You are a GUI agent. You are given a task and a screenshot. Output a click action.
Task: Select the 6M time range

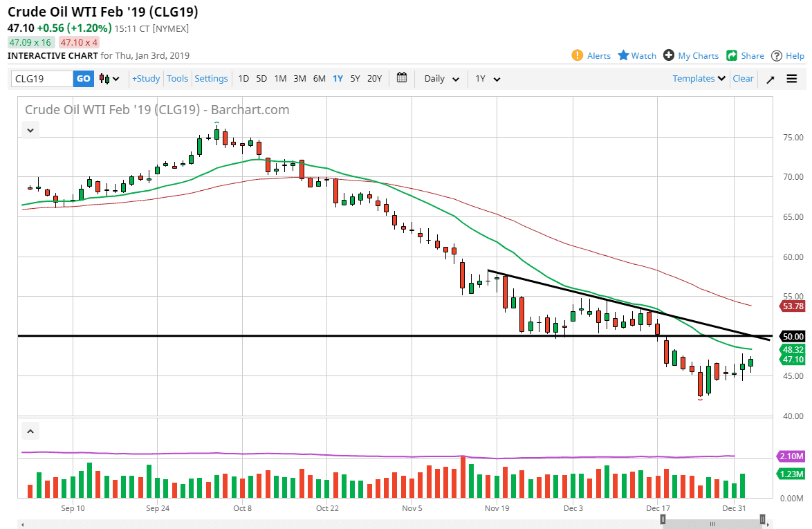pos(319,79)
